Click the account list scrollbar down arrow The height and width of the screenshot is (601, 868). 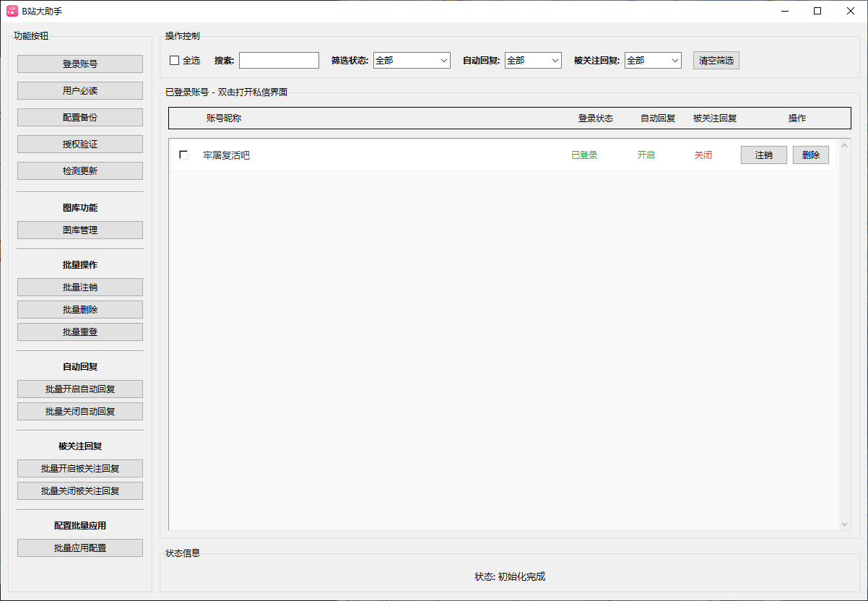845,524
